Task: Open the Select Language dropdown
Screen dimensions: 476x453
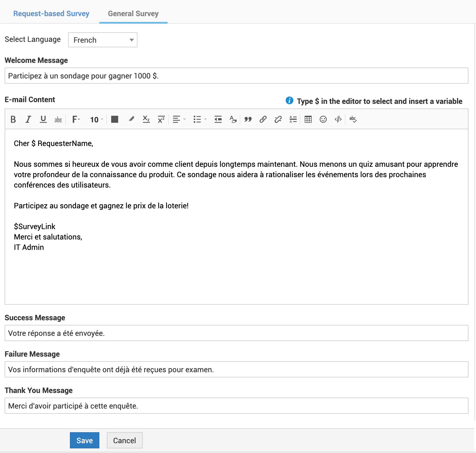Action: pos(103,40)
